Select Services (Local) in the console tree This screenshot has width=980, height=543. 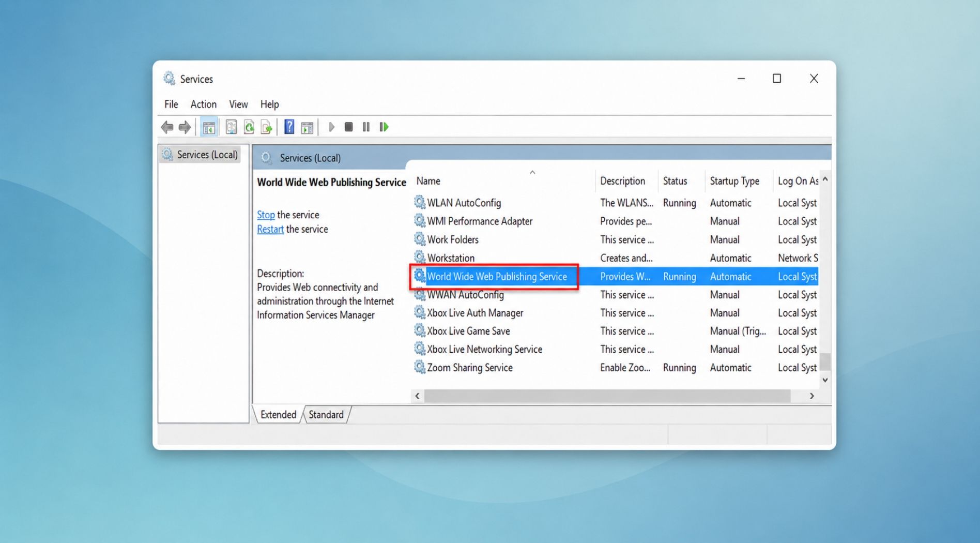[x=201, y=155]
